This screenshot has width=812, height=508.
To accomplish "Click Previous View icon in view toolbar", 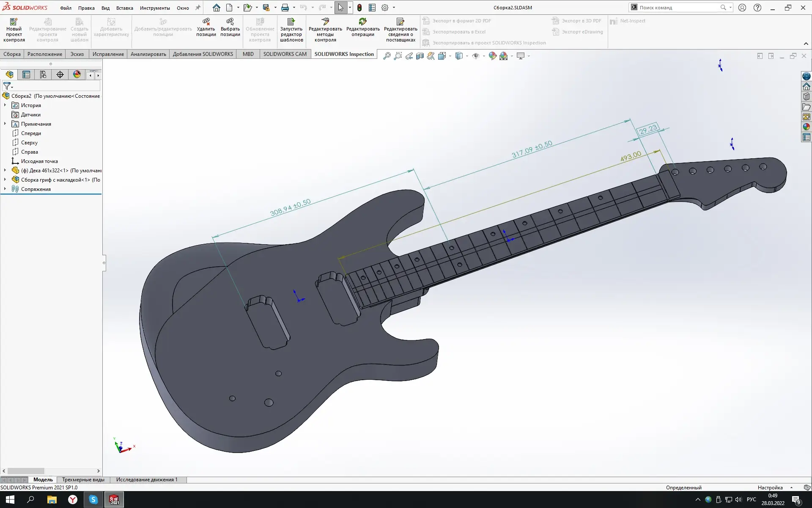I will [409, 56].
